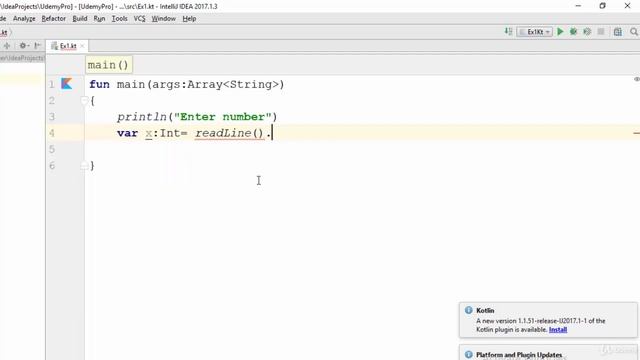Open the Build menu
The width and height of the screenshot is (640, 360).
80,18
